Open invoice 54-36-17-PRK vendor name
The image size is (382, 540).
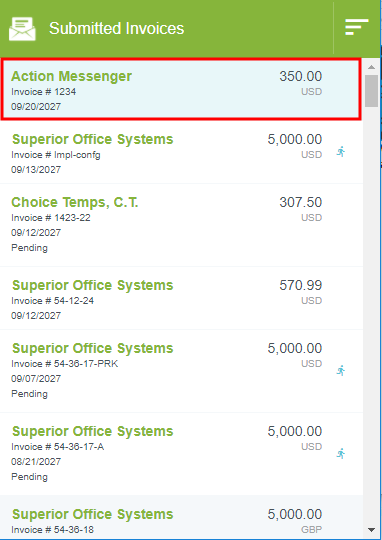tap(93, 348)
